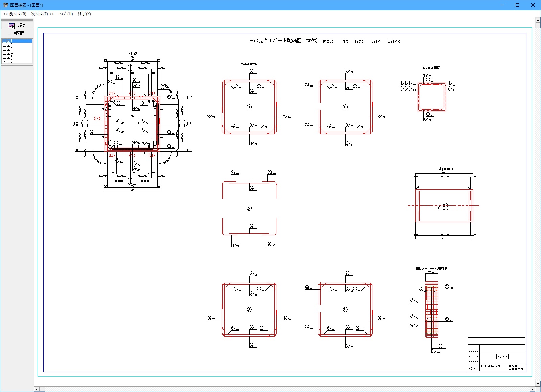The height and width of the screenshot is (392, 541).
Task: Maximize the 図面確認 window
Action: coord(517,5)
